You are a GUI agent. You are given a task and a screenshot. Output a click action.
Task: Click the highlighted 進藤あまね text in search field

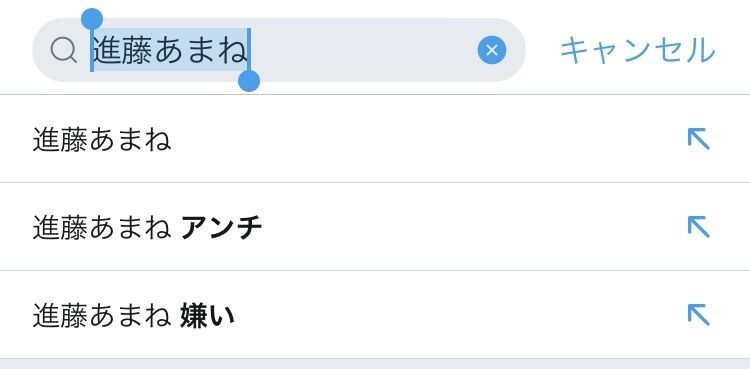(x=170, y=50)
